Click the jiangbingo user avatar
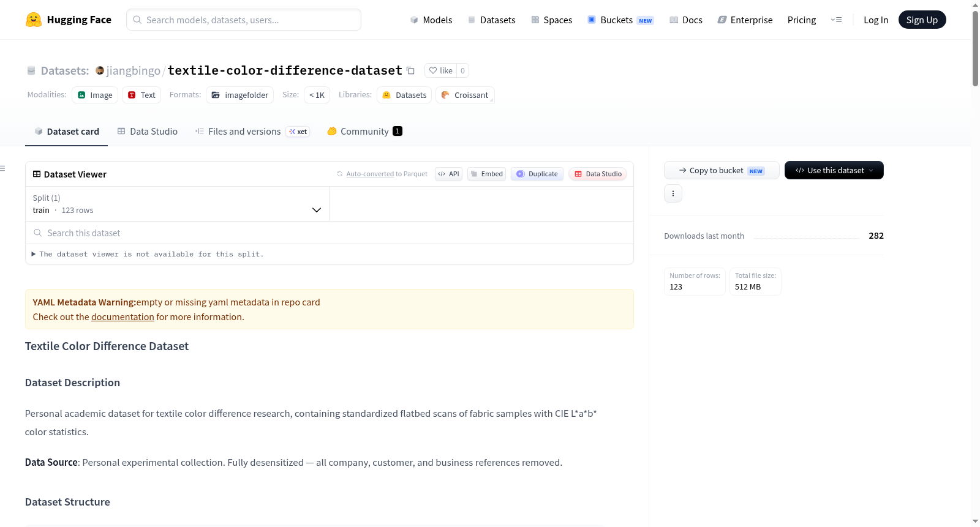Viewport: 980px width, 527px height. 100,70
